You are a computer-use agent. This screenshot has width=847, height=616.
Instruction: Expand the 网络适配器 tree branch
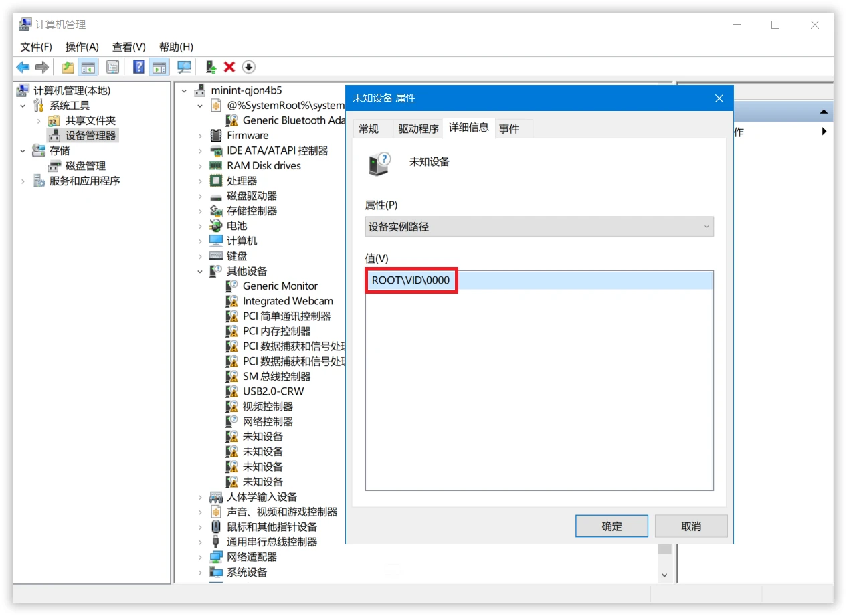(x=200, y=556)
